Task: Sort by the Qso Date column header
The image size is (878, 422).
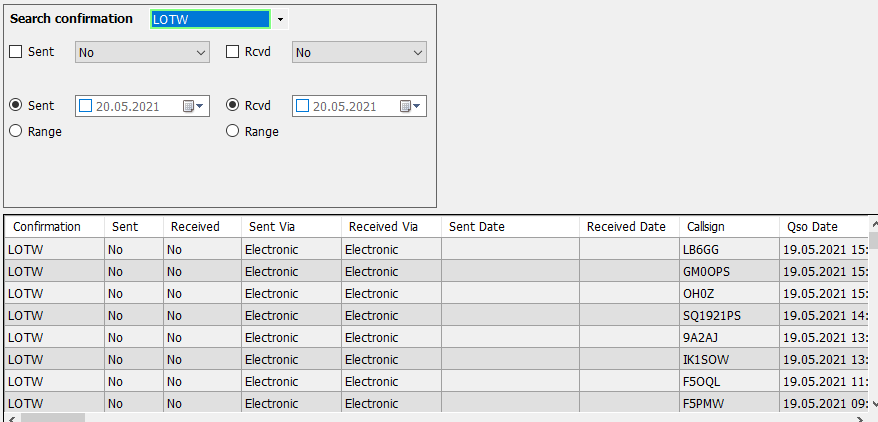Action: (824, 227)
